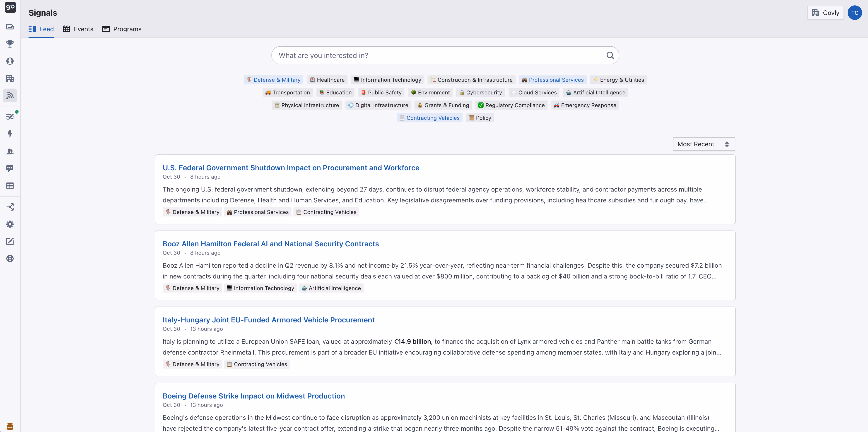
Task: Open the chat bubble sidebar icon
Action: [x=10, y=168]
